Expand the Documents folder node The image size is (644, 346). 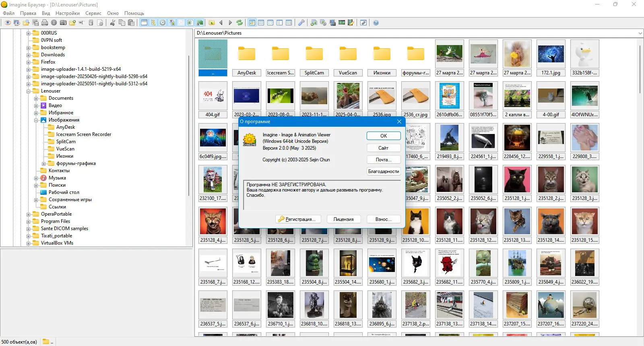tap(36, 99)
